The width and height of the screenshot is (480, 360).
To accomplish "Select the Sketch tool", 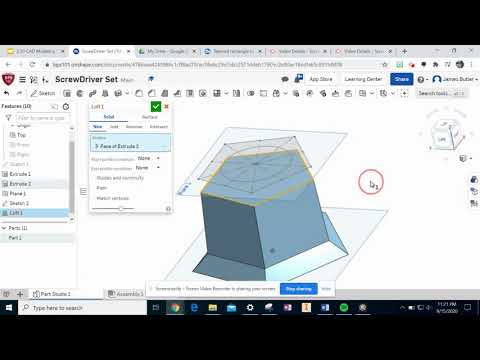I will (43, 93).
